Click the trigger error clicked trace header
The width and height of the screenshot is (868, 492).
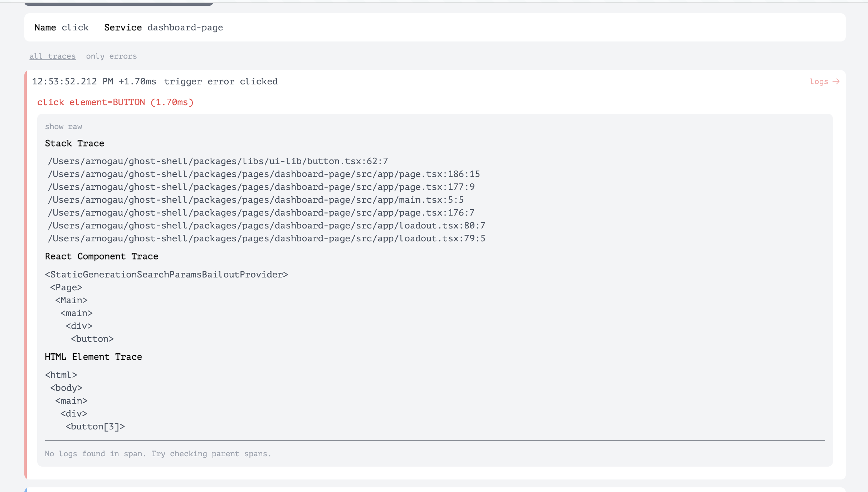[220, 82]
